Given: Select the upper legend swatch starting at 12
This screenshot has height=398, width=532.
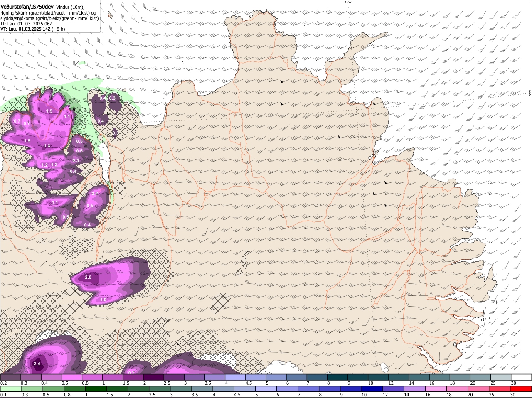Looking at the screenshot, I should pos(398,377).
